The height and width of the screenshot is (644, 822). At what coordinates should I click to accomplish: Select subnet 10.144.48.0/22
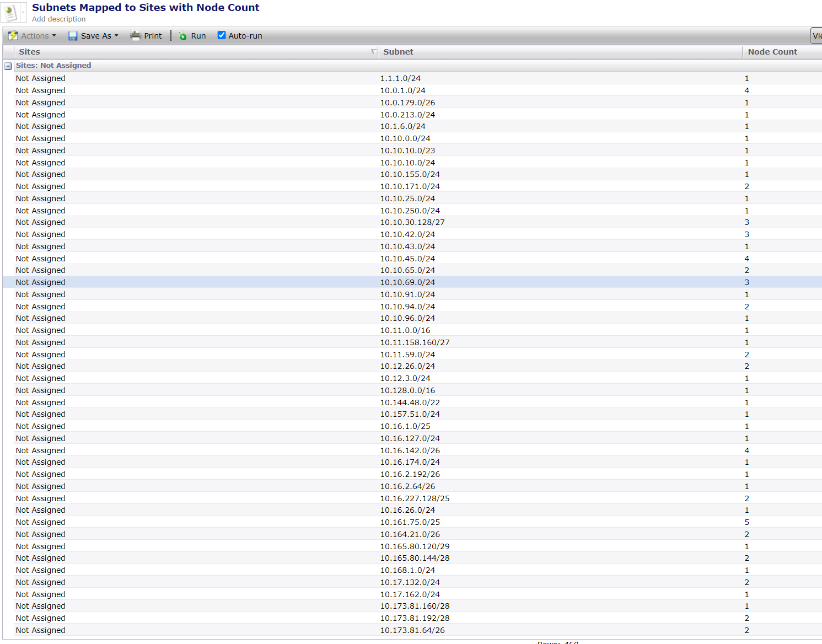coord(410,402)
